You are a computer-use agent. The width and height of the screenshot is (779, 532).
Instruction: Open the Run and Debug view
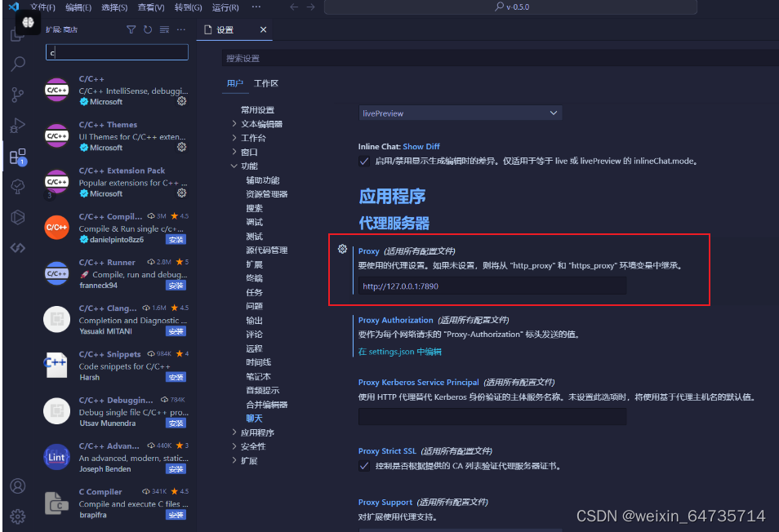coord(18,125)
